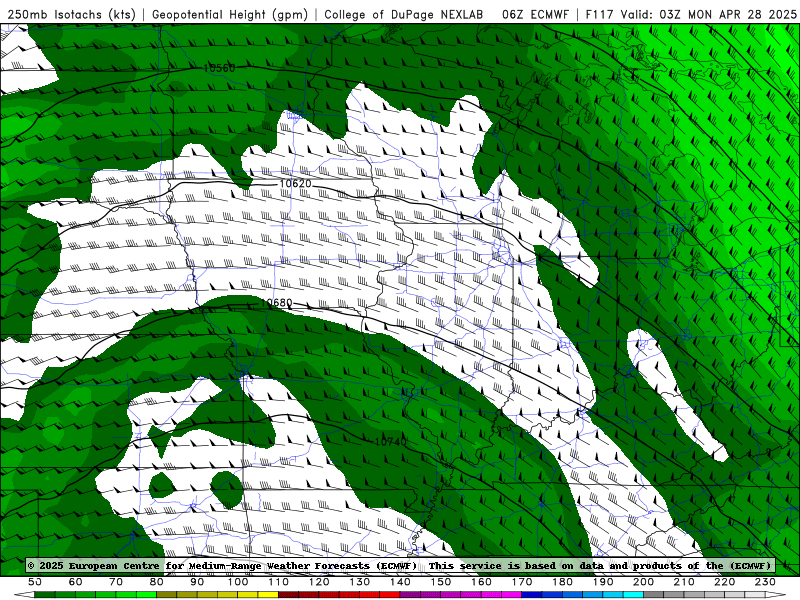
Task: Click 'This service is based on data' text
Action: pyautogui.click(x=516, y=565)
